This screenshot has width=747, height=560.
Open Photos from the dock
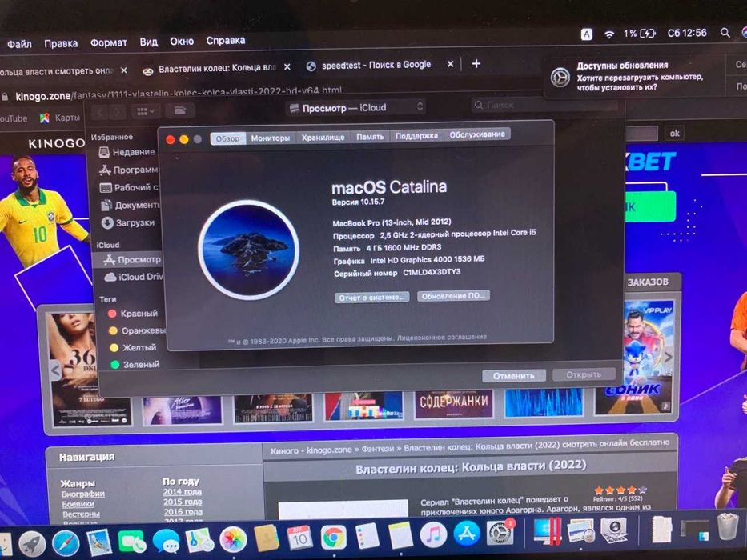[x=233, y=539]
